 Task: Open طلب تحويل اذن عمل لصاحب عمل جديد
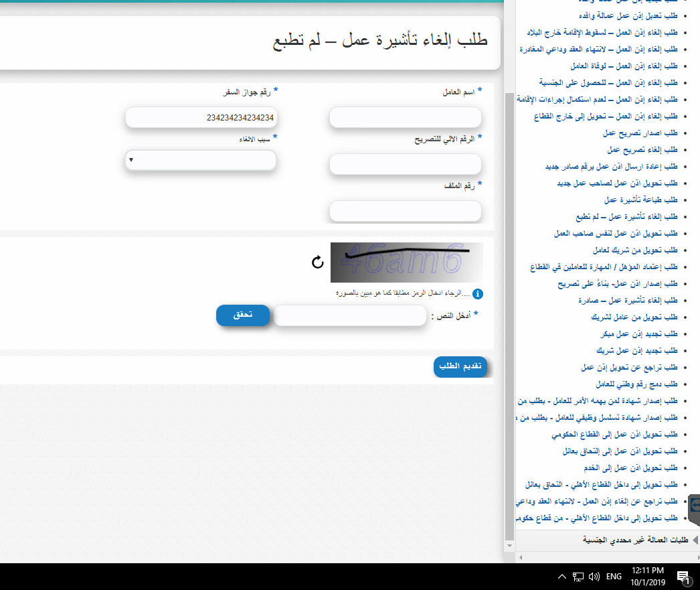[618, 183]
